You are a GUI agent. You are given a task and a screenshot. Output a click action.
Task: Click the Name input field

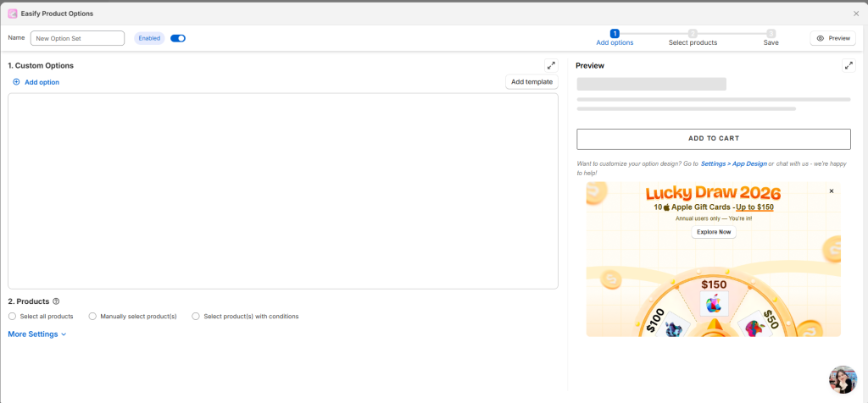click(x=77, y=38)
